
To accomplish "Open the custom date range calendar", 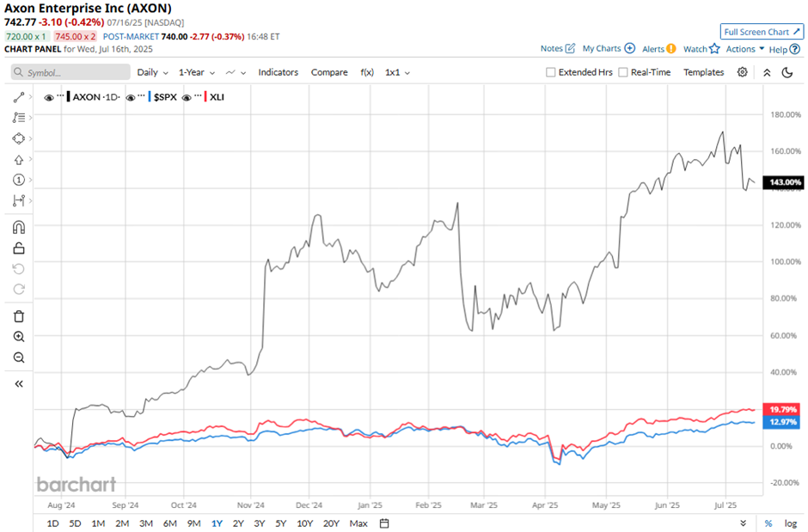I will tap(384, 523).
